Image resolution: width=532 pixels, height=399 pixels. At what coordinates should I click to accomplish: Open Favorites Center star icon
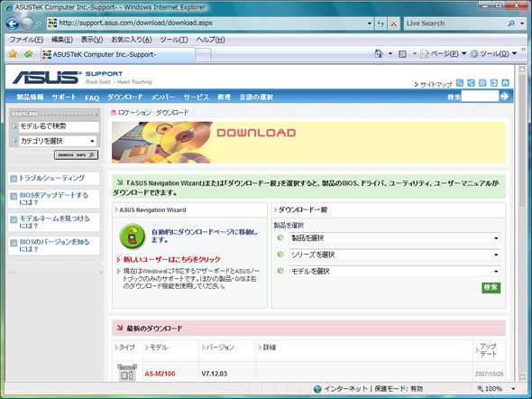pos(13,53)
